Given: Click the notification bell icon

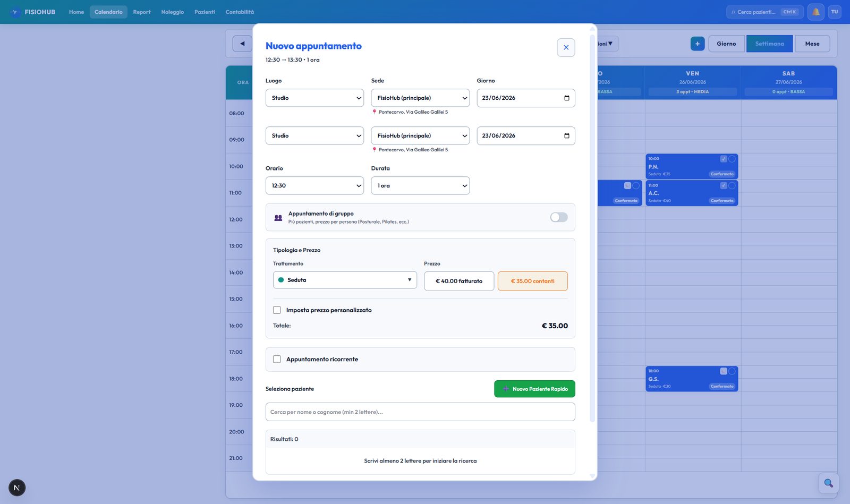Looking at the screenshot, I should tap(815, 12).
